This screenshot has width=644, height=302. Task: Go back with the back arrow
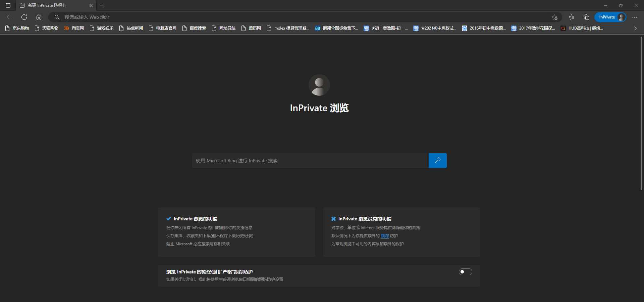tap(9, 17)
